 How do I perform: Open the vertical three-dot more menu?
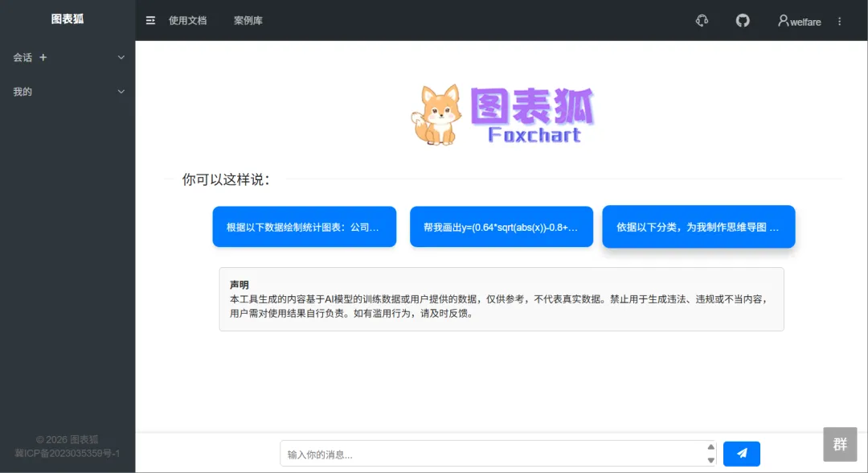(x=839, y=21)
